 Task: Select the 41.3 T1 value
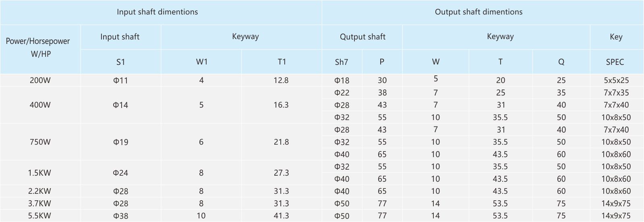tap(281, 216)
